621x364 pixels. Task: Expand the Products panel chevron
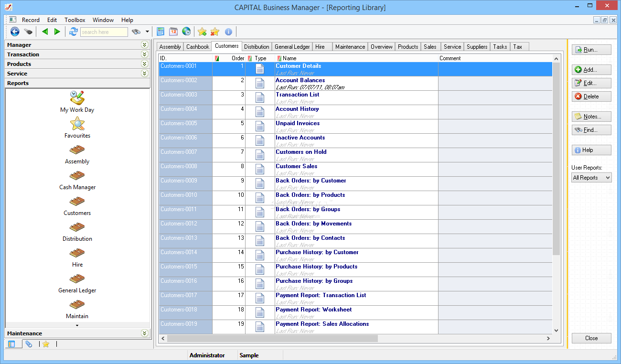pos(145,64)
